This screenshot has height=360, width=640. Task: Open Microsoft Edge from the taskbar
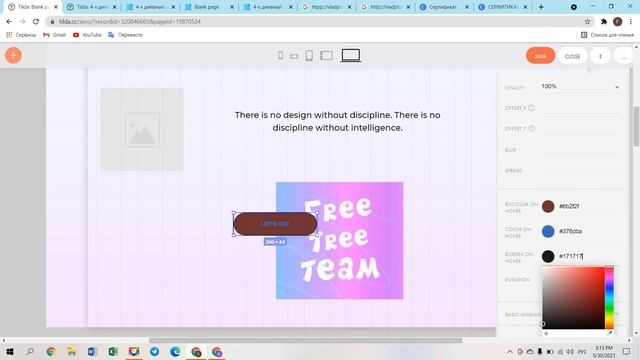(176, 351)
